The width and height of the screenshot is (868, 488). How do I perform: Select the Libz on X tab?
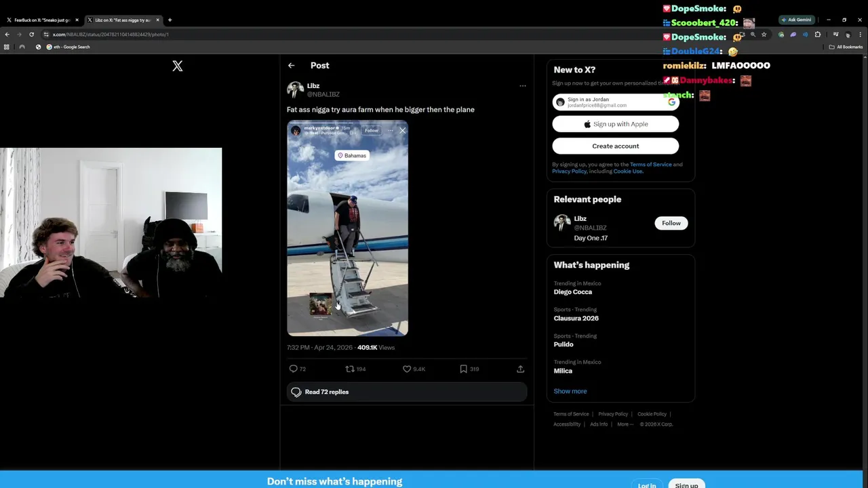pos(123,20)
